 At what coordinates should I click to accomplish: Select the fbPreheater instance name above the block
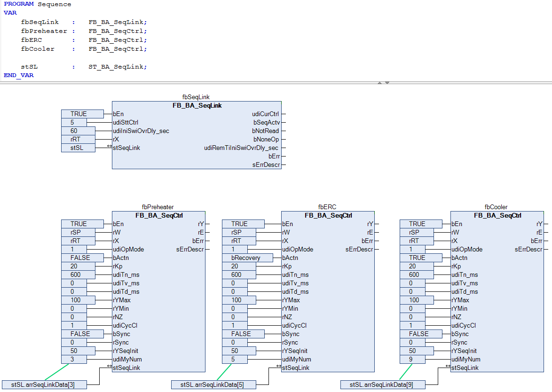pos(158,207)
